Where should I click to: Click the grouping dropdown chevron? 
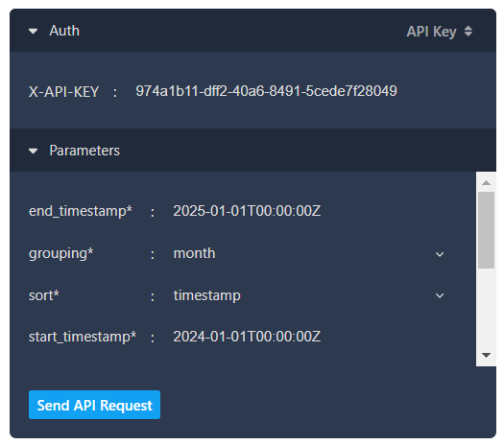click(440, 254)
